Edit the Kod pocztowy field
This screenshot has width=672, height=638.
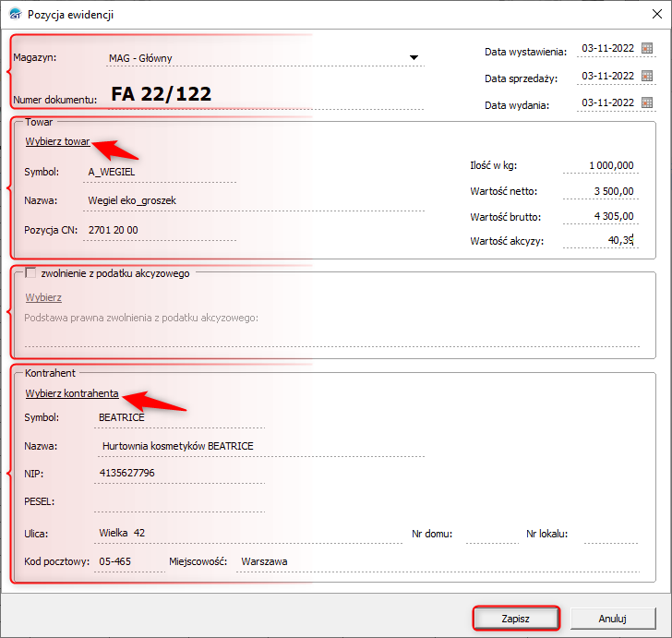[129, 562]
